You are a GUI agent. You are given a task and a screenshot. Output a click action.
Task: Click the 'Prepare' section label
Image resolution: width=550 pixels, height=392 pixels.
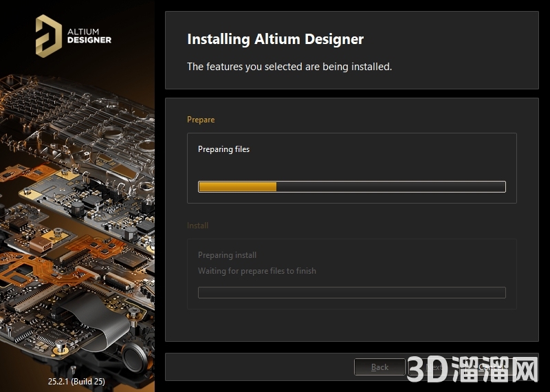[x=201, y=120]
